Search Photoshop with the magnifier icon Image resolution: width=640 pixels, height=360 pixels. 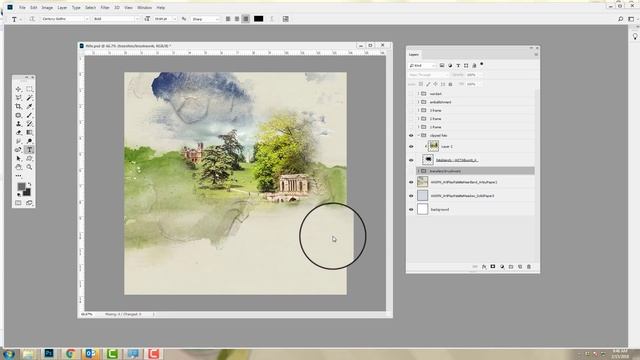coord(620,19)
